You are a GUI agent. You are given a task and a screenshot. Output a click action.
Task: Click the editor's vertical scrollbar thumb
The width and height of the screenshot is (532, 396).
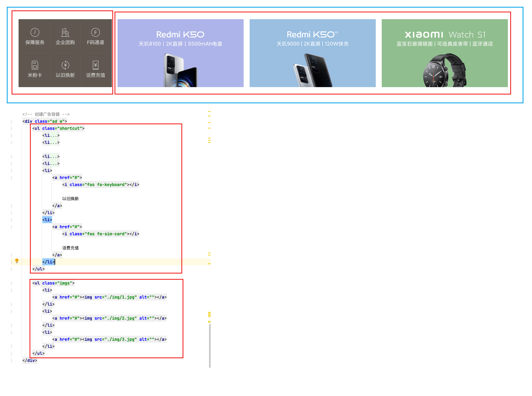click(210, 346)
